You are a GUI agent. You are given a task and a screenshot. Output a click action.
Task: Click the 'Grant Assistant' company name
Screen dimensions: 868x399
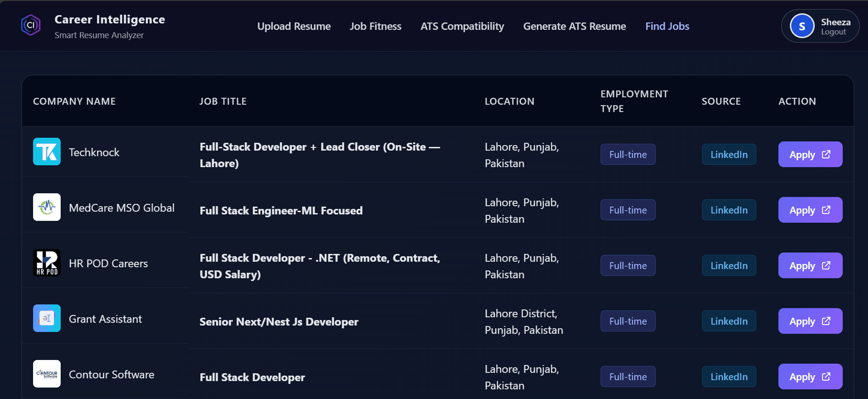click(105, 319)
